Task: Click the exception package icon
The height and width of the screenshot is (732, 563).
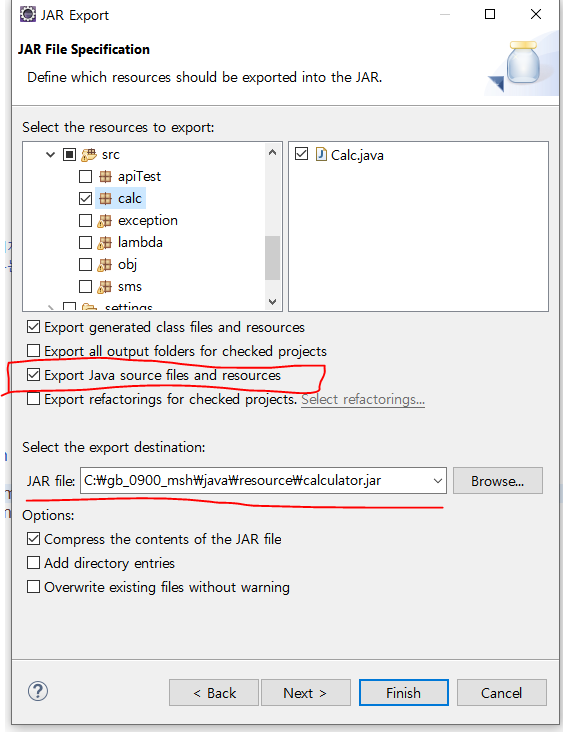Action: pos(105,220)
